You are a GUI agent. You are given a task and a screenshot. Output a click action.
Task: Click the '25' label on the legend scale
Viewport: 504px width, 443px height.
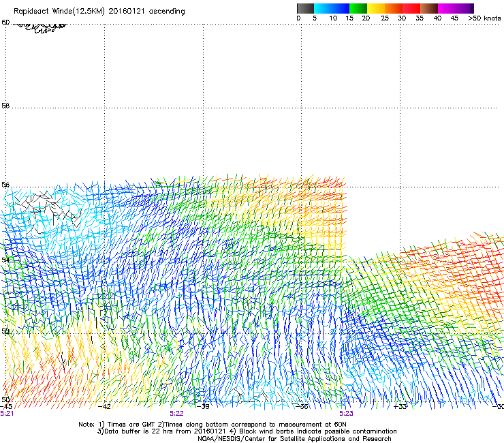tap(385, 18)
